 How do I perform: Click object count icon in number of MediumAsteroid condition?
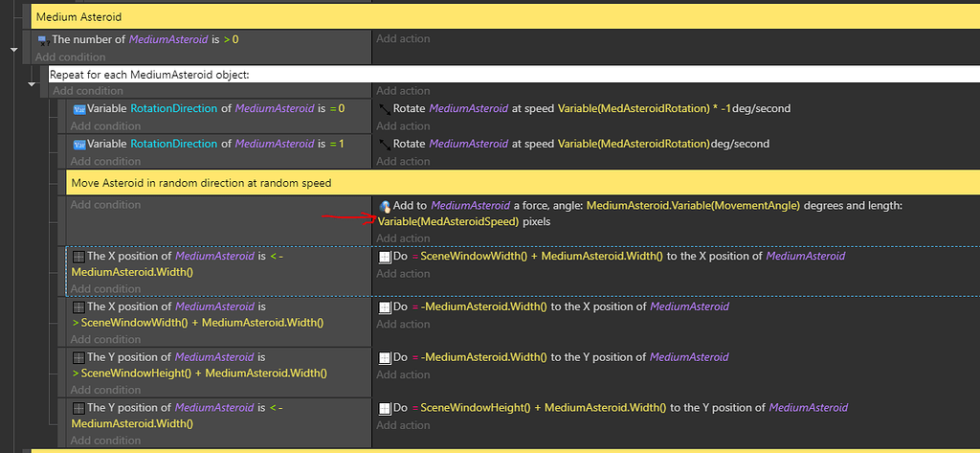(43, 40)
